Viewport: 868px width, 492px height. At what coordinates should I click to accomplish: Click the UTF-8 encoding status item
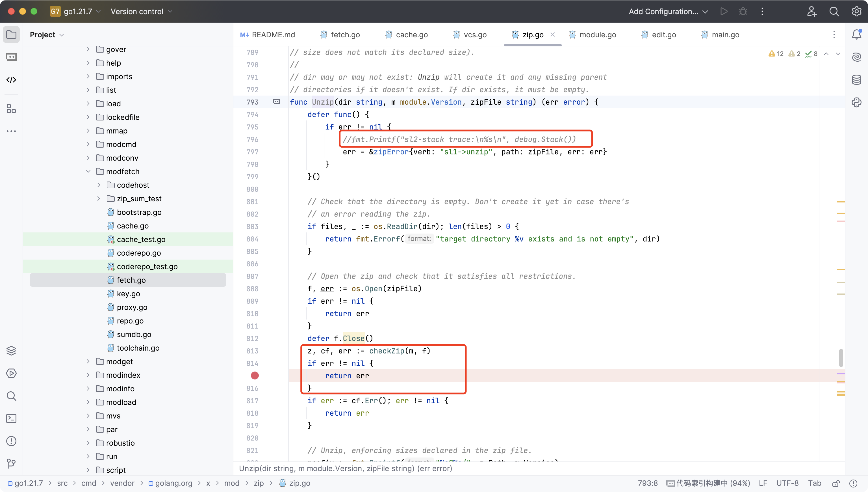787,483
